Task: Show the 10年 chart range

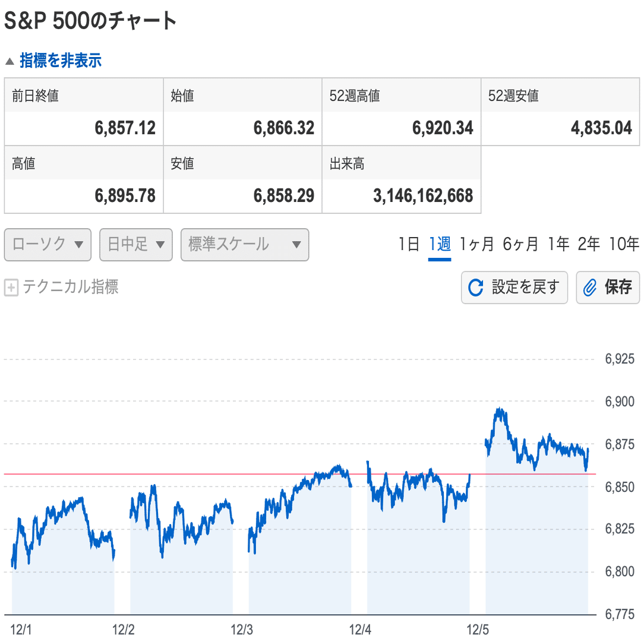Action: (624, 244)
